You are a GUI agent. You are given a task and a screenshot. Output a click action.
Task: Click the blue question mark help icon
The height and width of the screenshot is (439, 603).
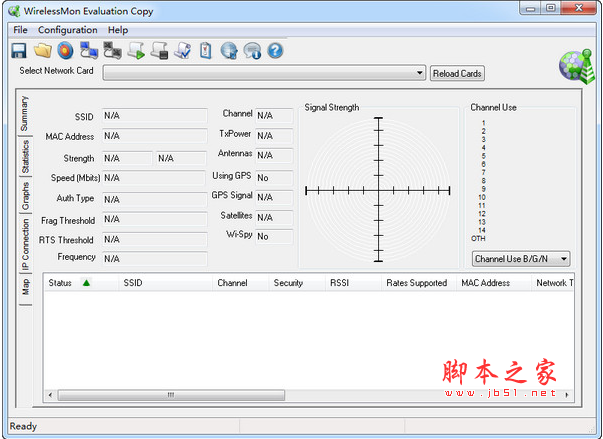pyautogui.click(x=275, y=50)
